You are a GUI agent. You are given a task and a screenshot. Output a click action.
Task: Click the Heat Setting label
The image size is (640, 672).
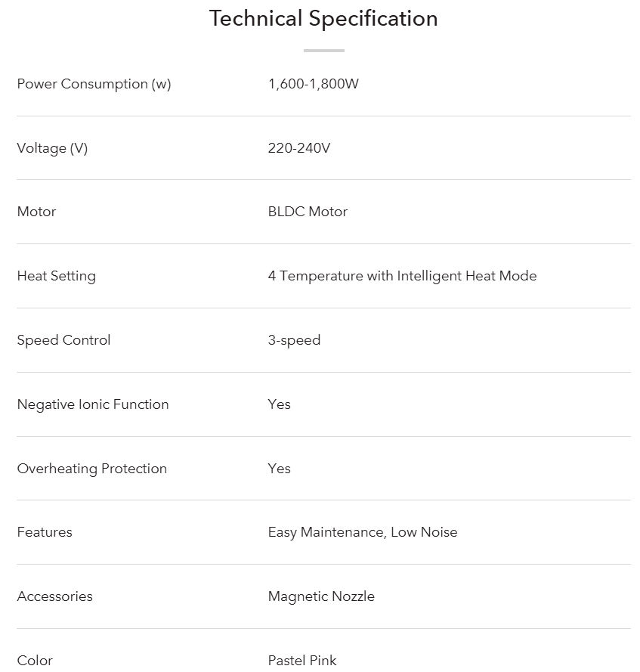(56, 276)
